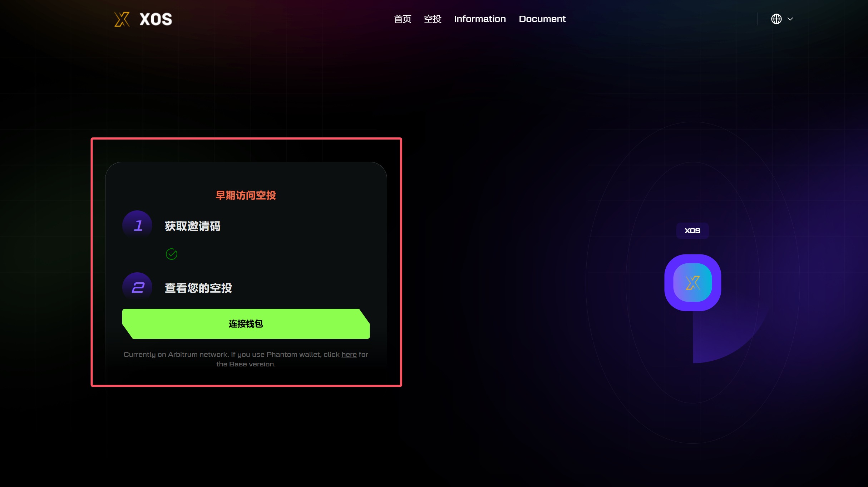Open the globe language selector

pyautogui.click(x=776, y=19)
